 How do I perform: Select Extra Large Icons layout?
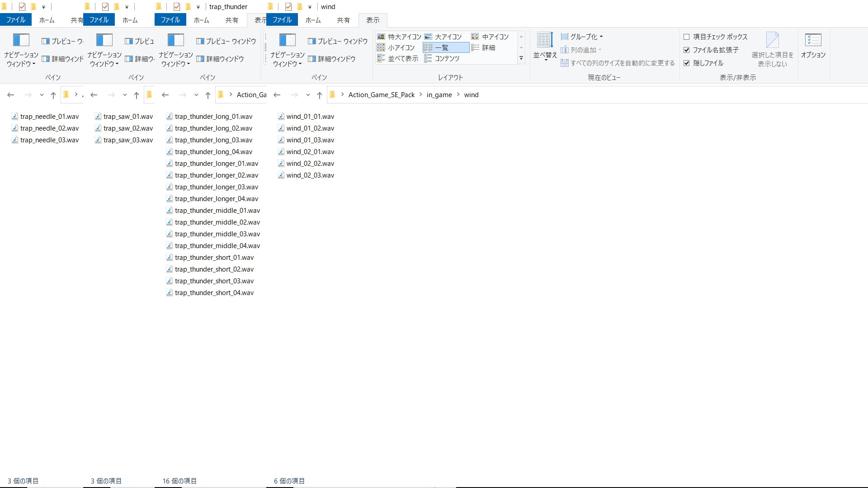tap(399, 37)
